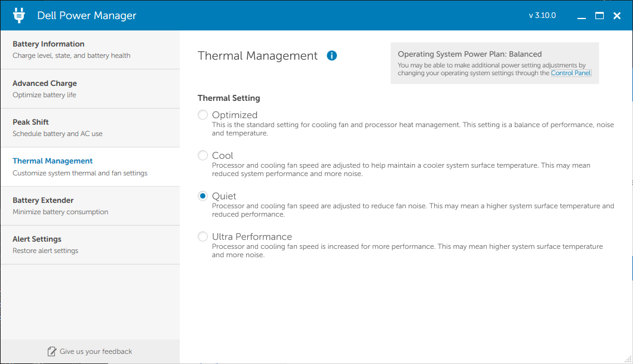Enable the Ultra Performance thermal setting

203,236
